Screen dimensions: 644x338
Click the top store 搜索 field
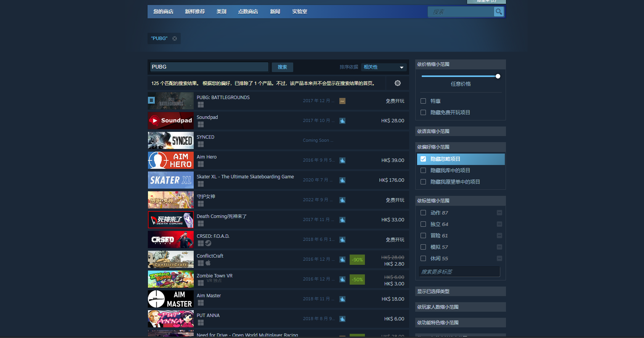[461, 12]
